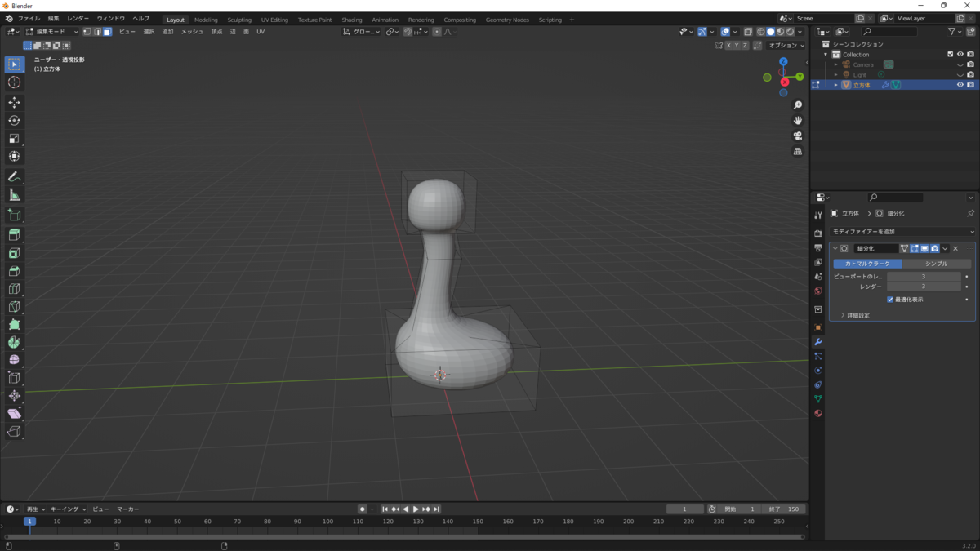This screenshot has height=551, width=980.
Task: Enable vertex select mode
Action: point(87,32)
